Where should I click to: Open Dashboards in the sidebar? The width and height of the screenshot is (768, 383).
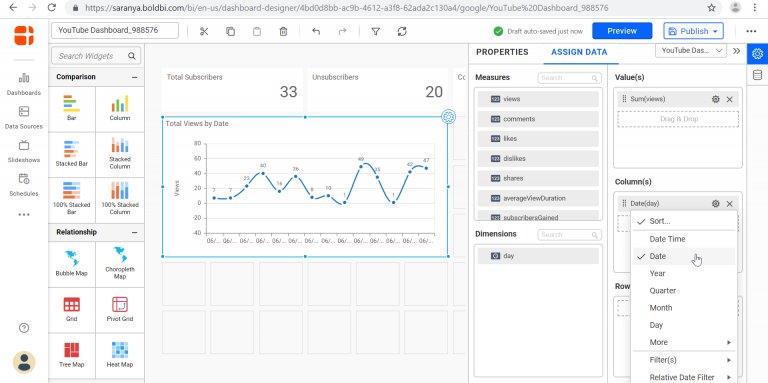pos(24,84)
